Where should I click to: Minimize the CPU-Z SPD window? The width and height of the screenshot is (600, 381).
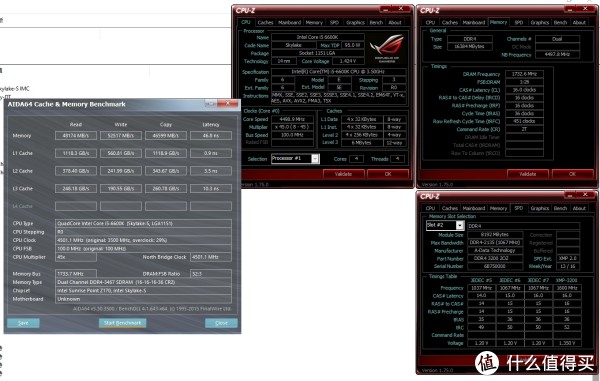[570, 195]
